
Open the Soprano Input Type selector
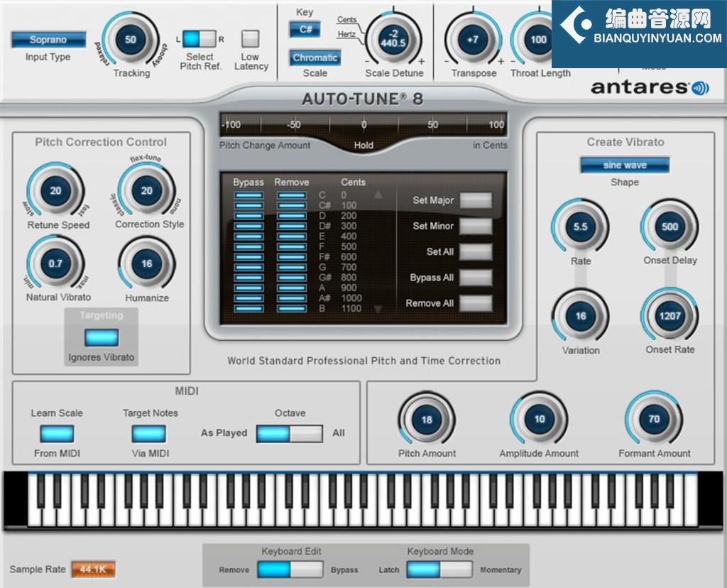[49, 40]
